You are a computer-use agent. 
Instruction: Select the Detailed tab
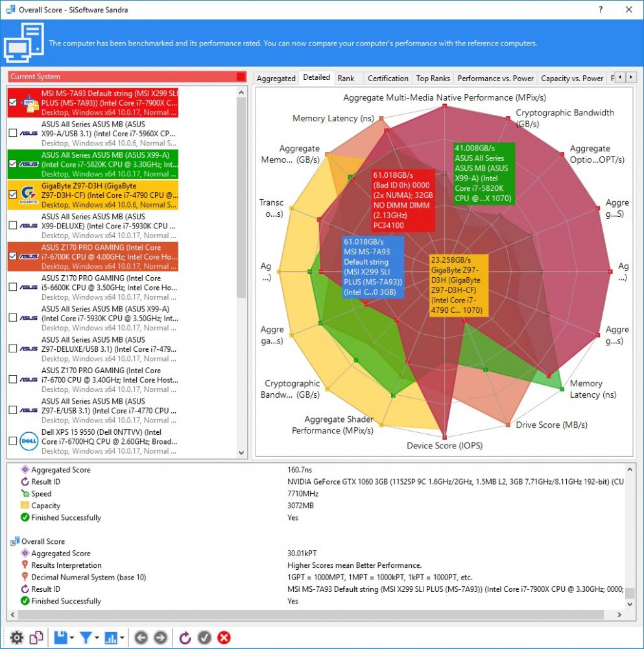[x=316, y=77]
